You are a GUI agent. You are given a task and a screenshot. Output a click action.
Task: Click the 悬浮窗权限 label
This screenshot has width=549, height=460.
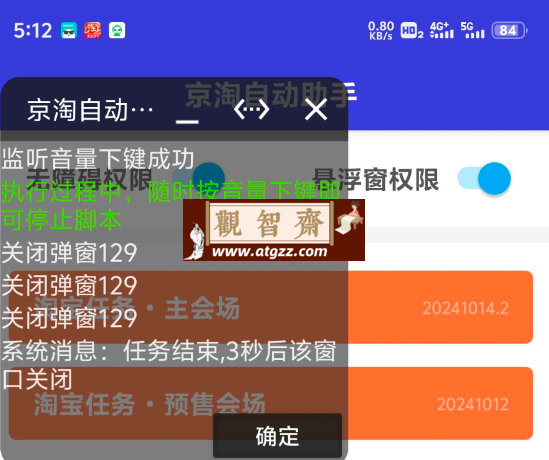[376, 180]
